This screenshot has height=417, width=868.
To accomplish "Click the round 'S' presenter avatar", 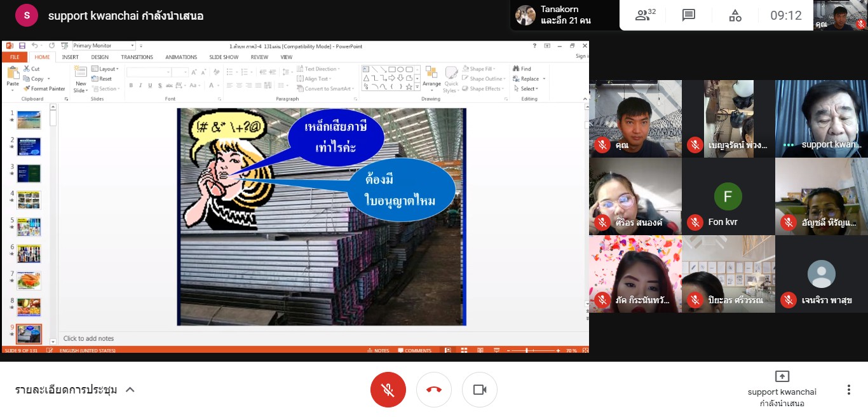I will pyautogui.click(x=27, y=15).
